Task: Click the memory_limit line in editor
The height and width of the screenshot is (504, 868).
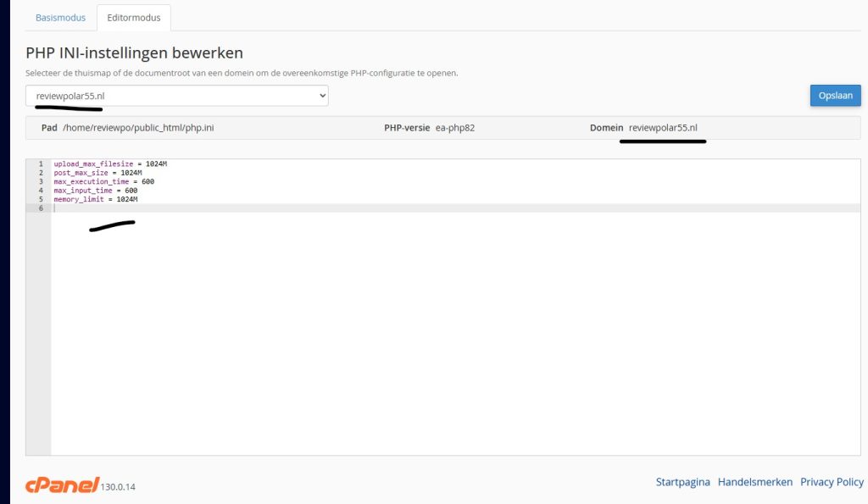Action: tap(95, 199)
